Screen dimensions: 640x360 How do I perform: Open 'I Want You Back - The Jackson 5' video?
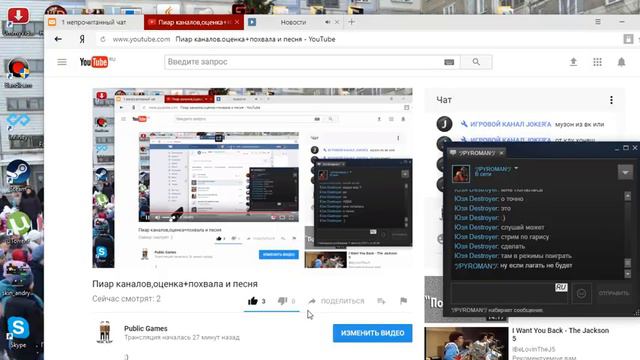[560, 334]
